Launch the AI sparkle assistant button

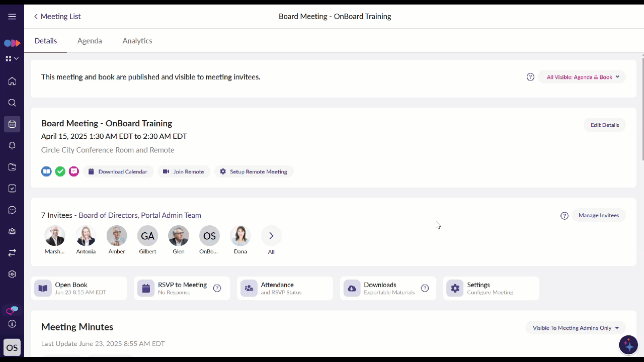tap(628, 345)
